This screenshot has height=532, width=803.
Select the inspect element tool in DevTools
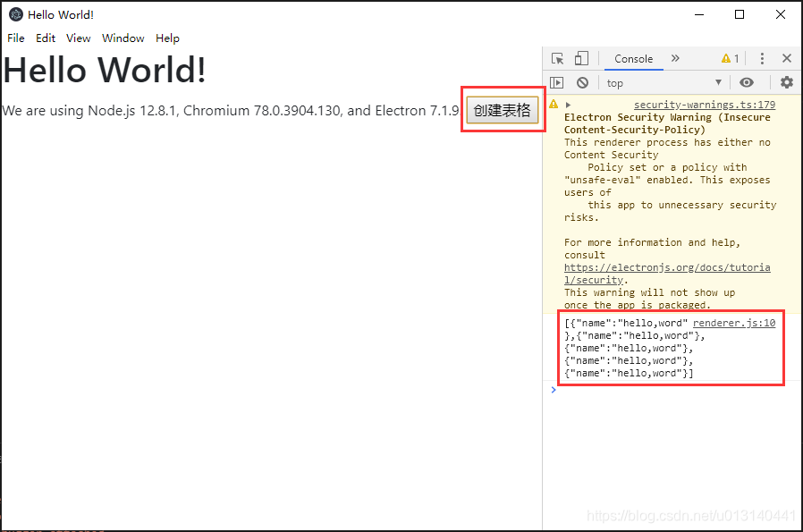tap(559, 58)
